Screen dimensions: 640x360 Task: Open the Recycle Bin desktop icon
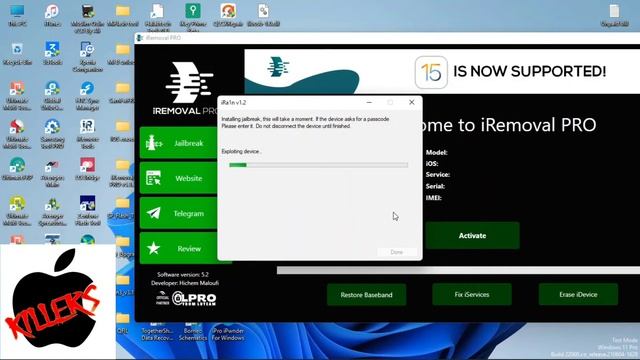click(17, 53)
